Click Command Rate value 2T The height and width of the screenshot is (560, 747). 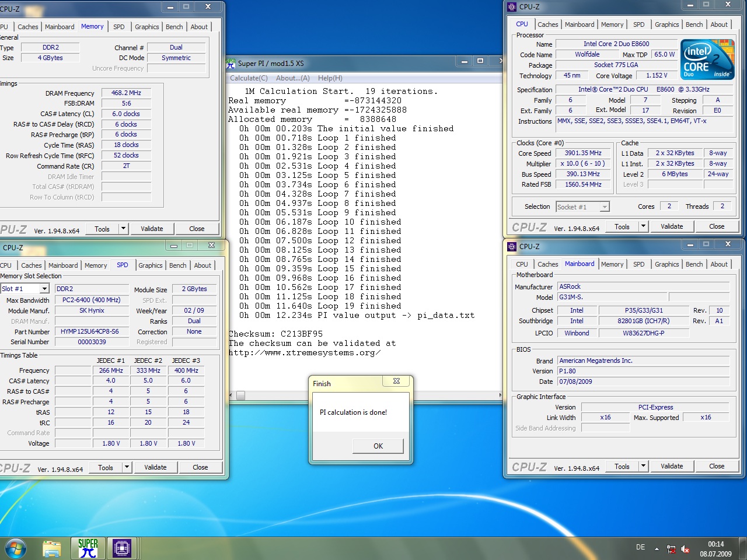point(126,166)
